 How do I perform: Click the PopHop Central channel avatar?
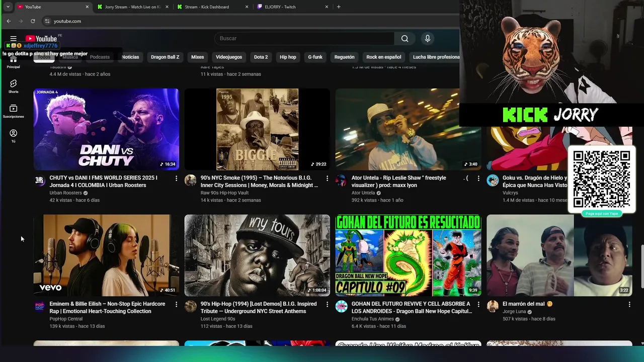pyautogui.click(x=40, y=307)
